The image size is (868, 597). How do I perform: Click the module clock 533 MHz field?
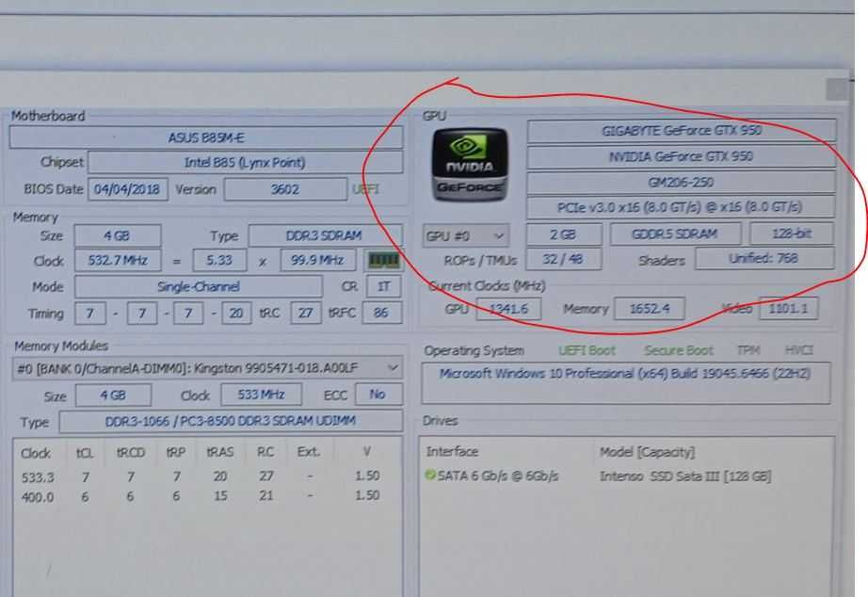262,395
